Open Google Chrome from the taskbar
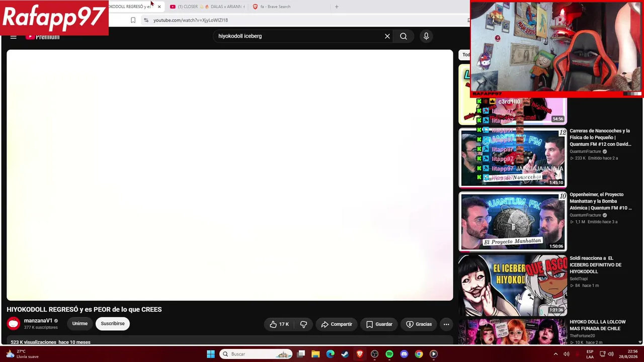The width and height of the screenshot is (644, 362). pyautogui.click(x=419, y=354)
